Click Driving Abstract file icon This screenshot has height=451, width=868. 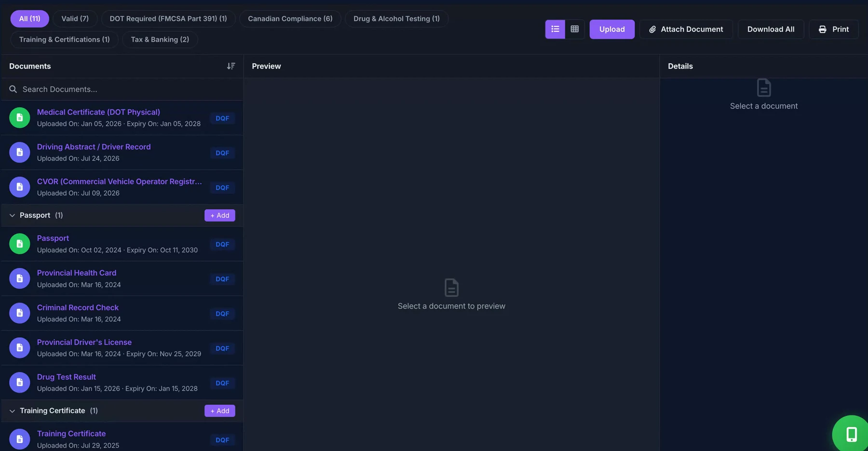coord(20,152)
